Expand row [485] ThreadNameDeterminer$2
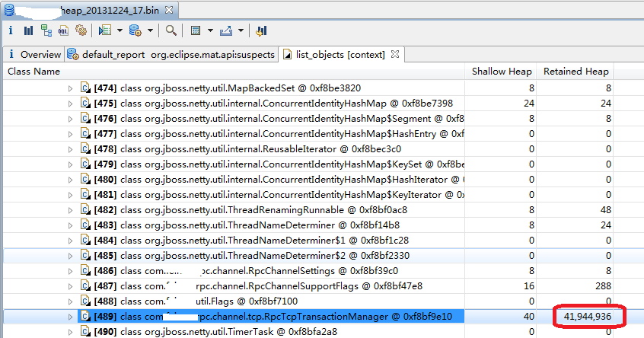The width and height of the screenshot is (644, 338). (x=70, y=256)
